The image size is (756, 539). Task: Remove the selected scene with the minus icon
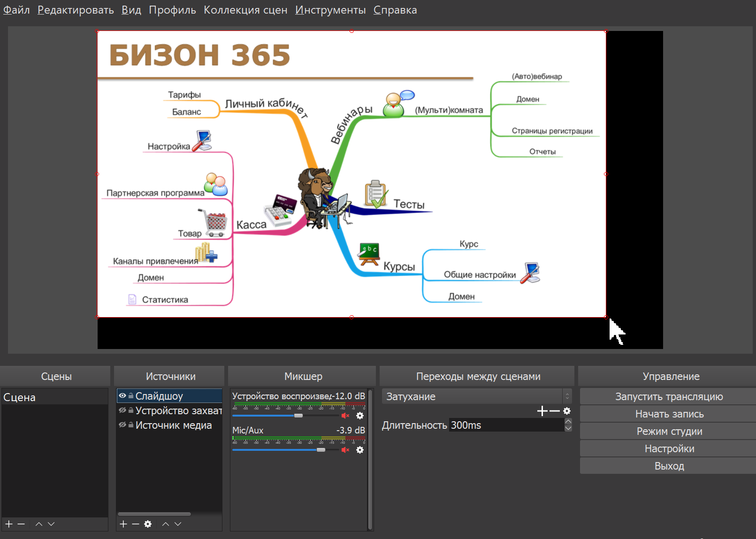pos(21,524)
